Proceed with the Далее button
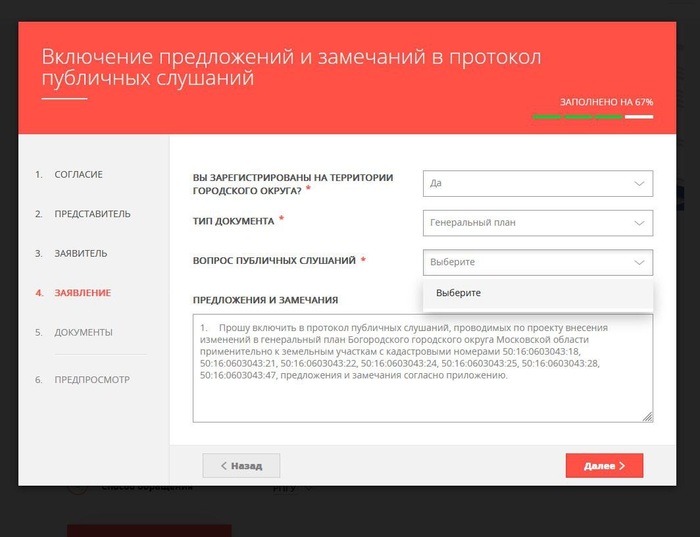Screen dimensions: 700x537 [604, 466]
